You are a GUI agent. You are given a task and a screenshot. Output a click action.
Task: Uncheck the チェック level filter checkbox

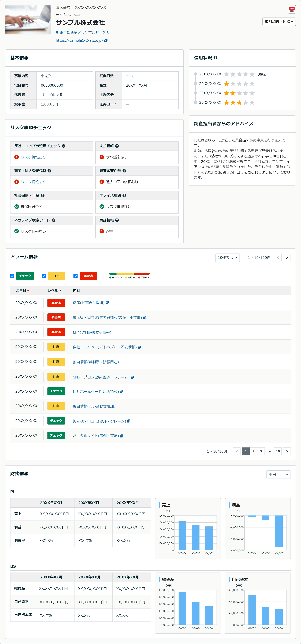point(12,276)
